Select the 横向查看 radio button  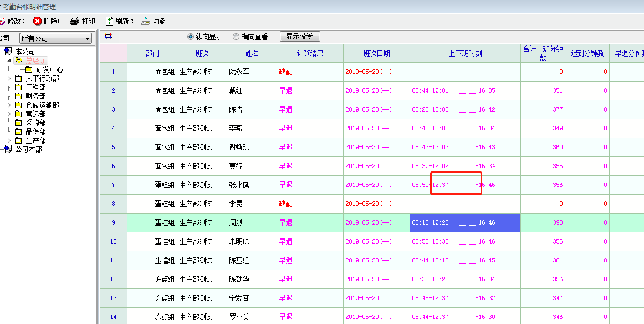236,37
